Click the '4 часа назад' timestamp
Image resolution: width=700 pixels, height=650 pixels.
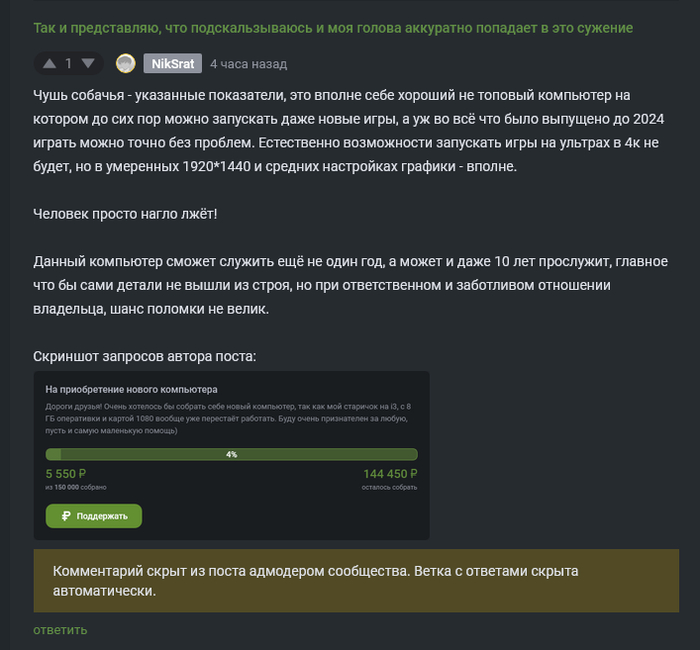tap(248, 64)
